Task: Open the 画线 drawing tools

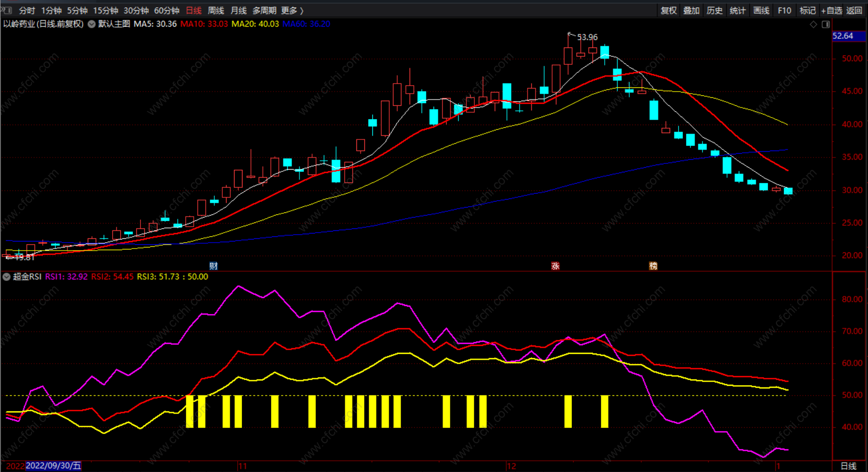Action: click(x=761, y=11)
